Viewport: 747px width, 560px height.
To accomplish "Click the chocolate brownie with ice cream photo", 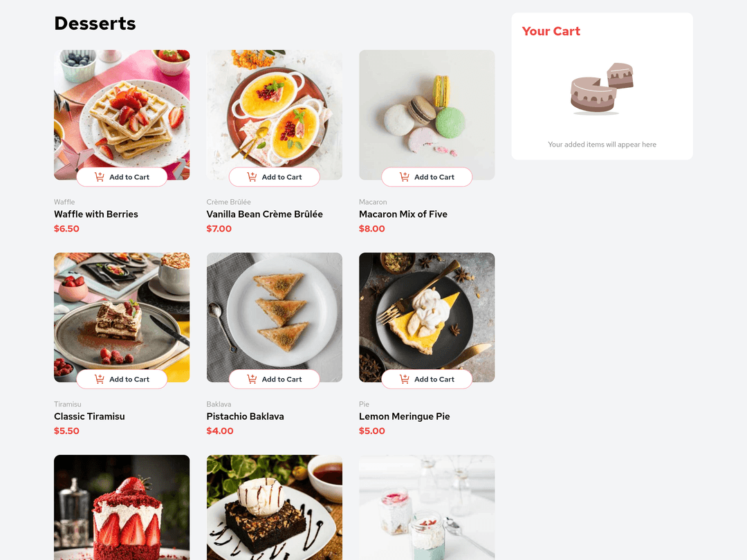I will (x=275, y=507).
